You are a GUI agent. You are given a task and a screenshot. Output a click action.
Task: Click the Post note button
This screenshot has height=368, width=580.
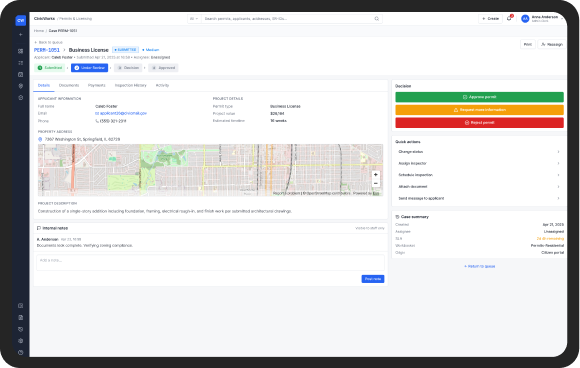(x=373, y=279)
